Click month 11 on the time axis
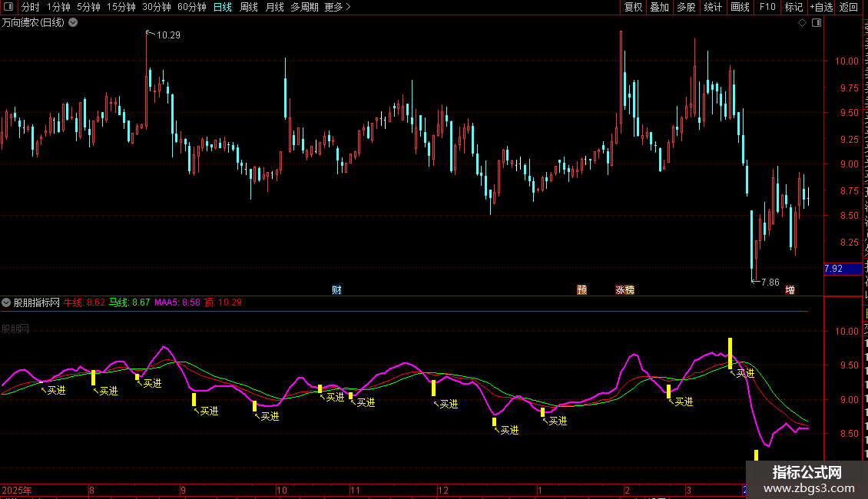The width and height of the screenshot is (868, 499). (355, 490)
